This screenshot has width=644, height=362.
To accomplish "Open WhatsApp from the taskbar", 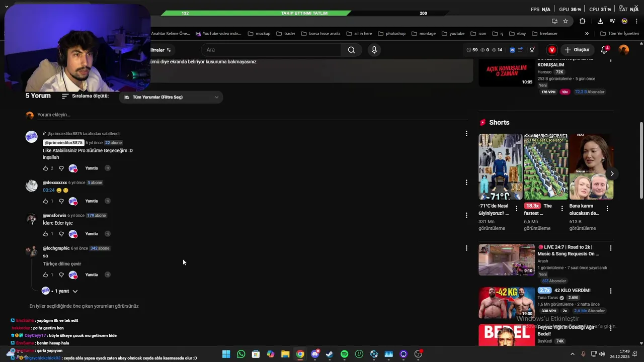I will [241, 354].
